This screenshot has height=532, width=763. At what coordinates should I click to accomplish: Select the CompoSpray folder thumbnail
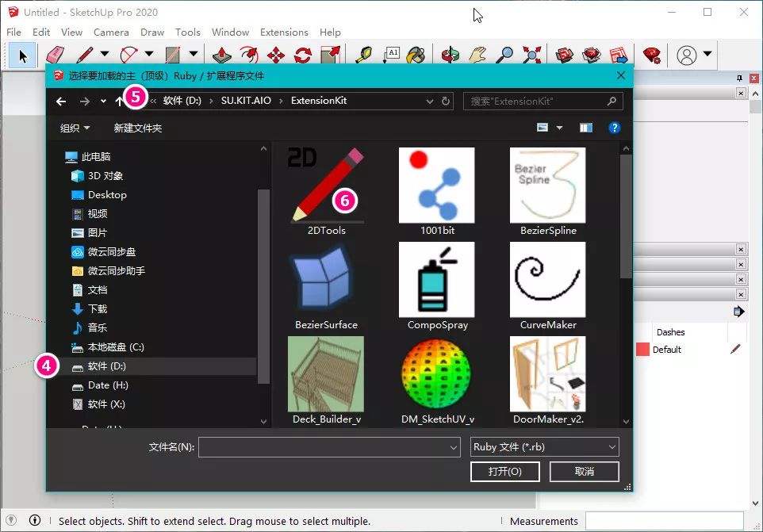[x=437, y=286]
